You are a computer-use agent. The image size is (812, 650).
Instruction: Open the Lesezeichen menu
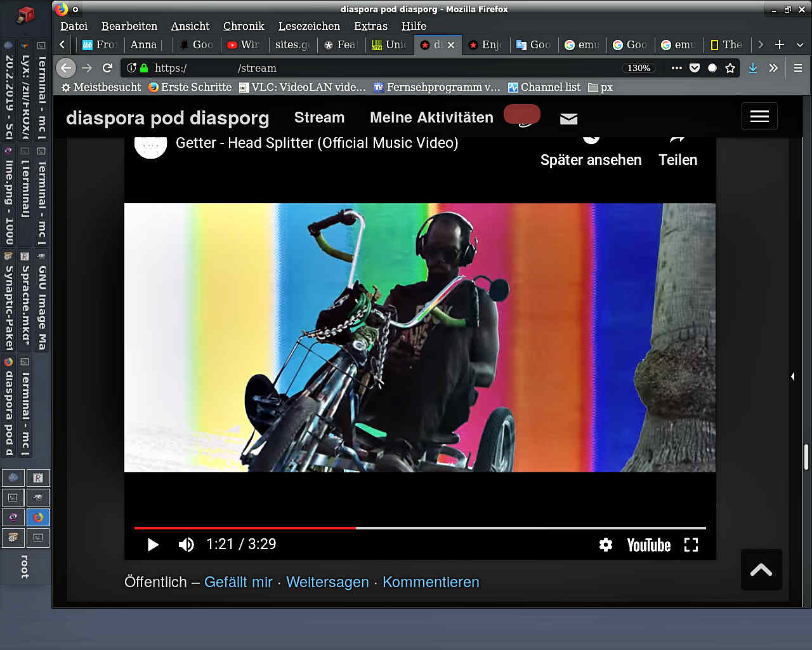309,26
